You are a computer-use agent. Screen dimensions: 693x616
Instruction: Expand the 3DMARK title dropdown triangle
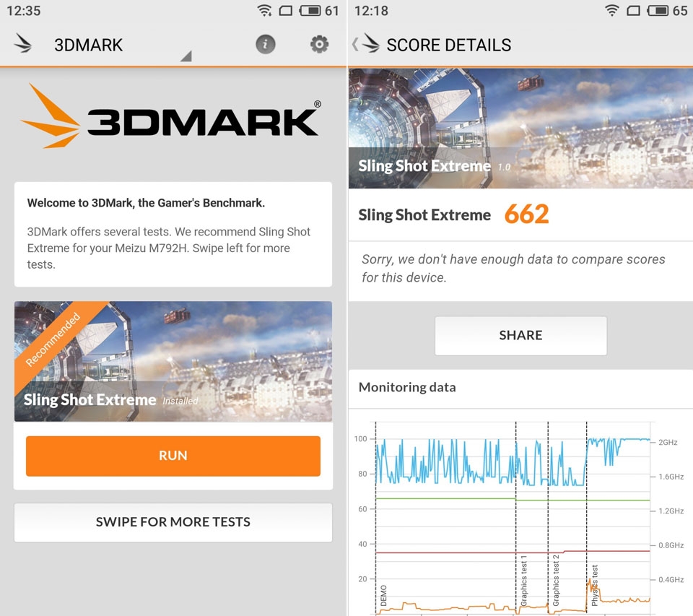pyautogui.click(x=186, y=56)
